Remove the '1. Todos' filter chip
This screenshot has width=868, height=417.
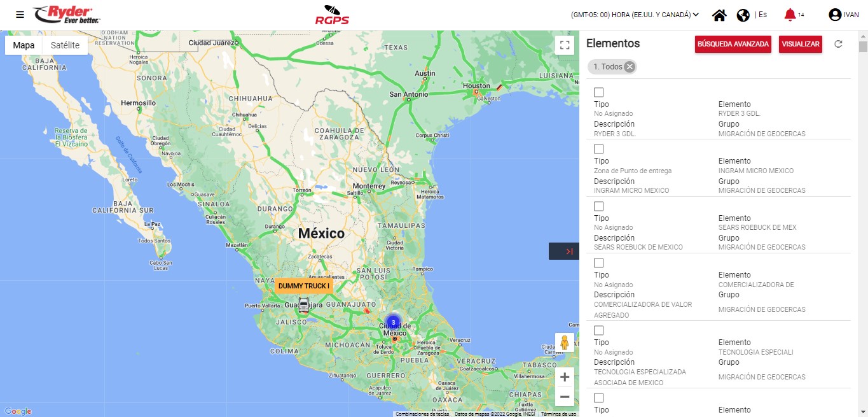point(630,67)
